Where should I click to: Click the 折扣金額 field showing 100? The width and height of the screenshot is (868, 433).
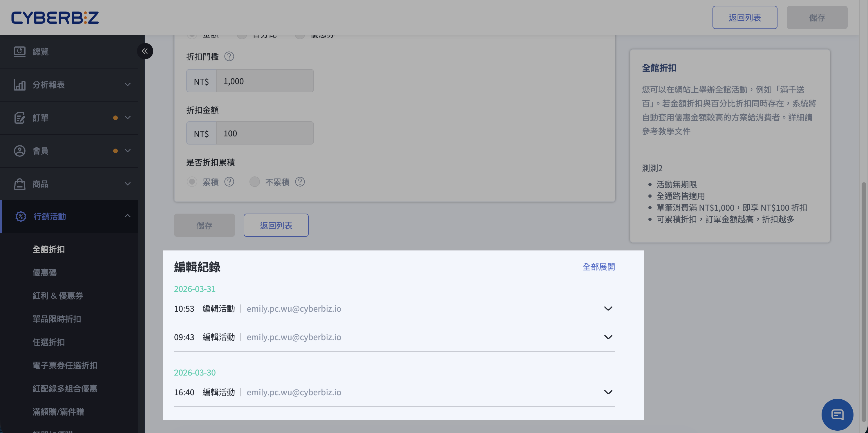pyautogui.click(x=265, y=133)
